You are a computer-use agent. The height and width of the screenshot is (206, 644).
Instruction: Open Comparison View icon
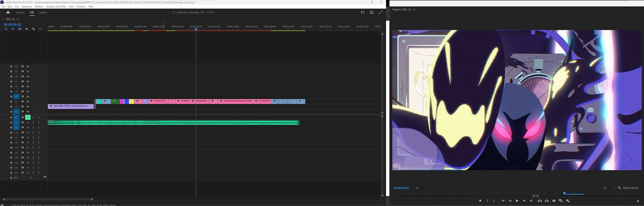(x=561, y=201)
